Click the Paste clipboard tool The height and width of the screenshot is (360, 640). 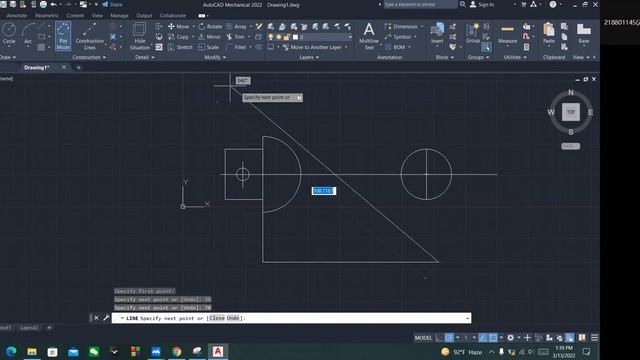[549, 33]
